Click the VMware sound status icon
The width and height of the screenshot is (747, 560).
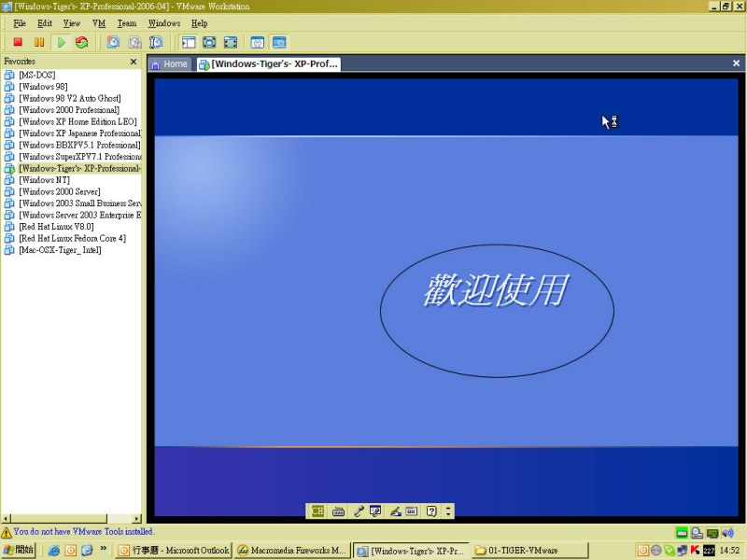pyautogui.click(x=727, y=532)
